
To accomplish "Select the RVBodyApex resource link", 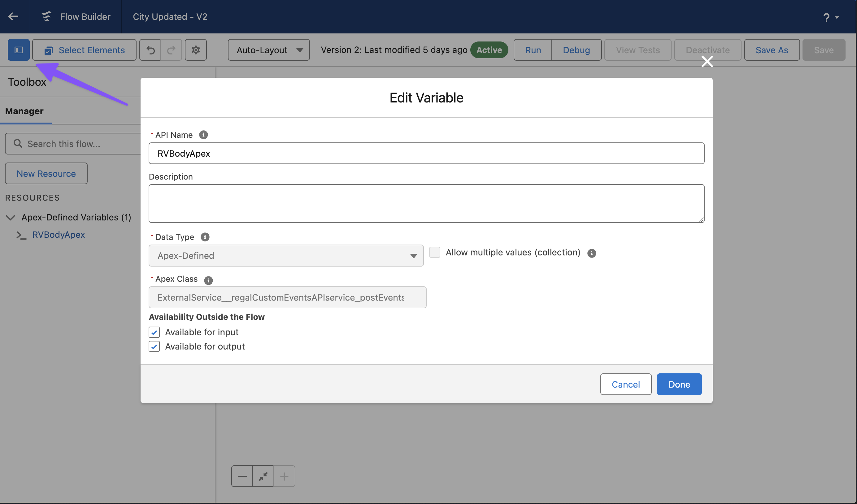I will pos(59,235).
